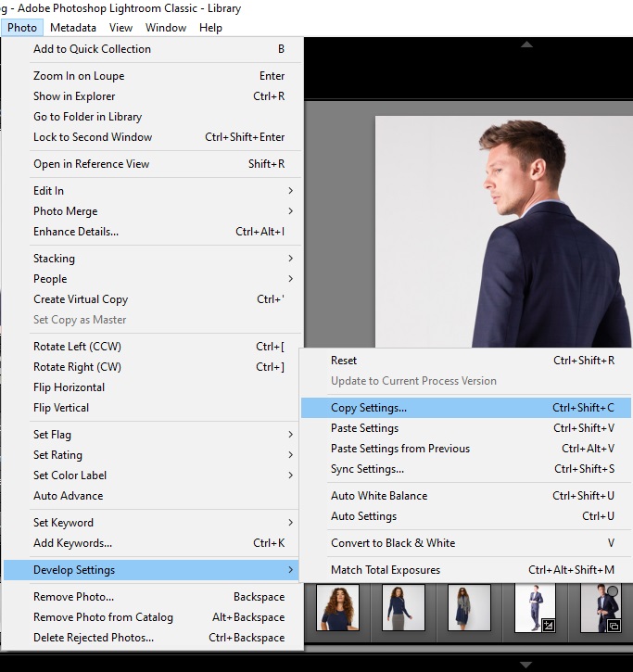Screen dimensions: 633x672
Task: Select Flip Horizontal
Action: click(153, 387)
